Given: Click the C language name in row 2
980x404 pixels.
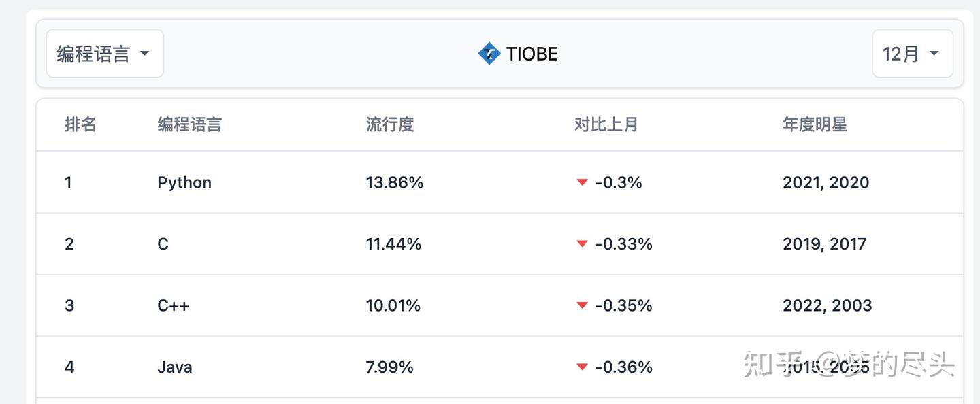Looking at the screenshot, I should click(x=163, y=244).
